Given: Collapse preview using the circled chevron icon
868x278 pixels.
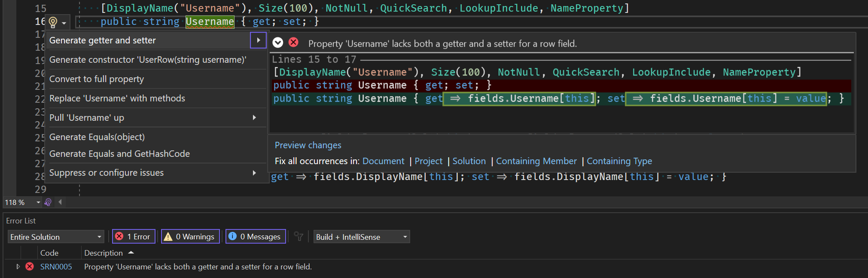Looking at the screenshot, I should pos(278,43).
